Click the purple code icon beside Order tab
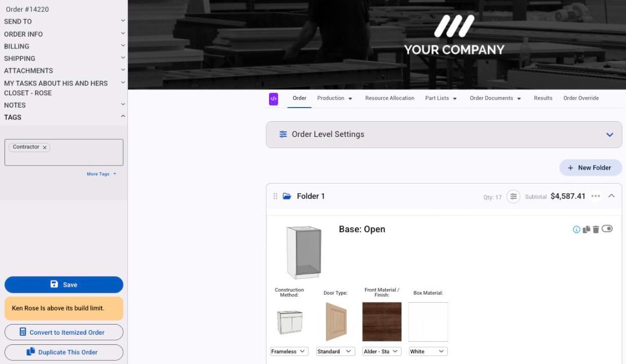Screen dimensions: 626x364 coord(274,99)
